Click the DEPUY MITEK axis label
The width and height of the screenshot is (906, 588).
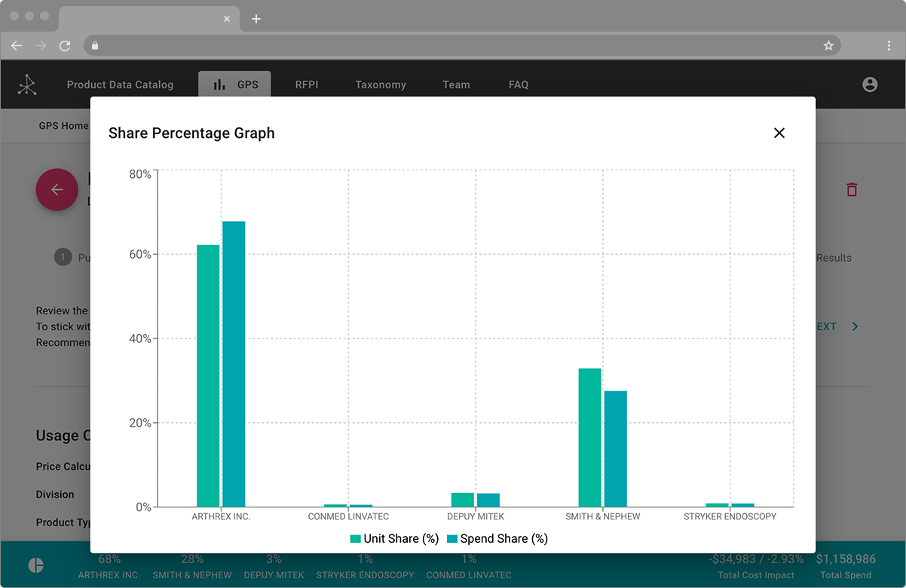click(476, 517)
